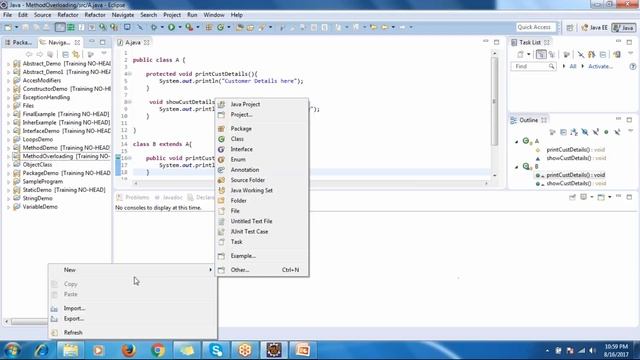Switch to Package Explorer tab
The image size is (640, 360).
click(19, 42)
